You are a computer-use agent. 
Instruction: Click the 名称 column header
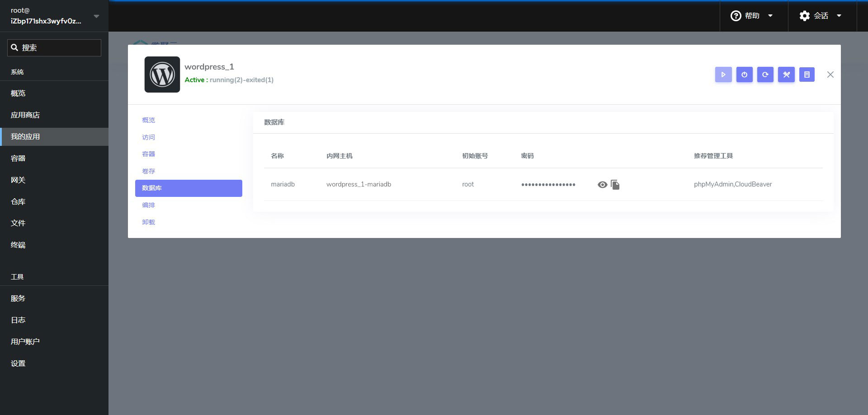(x=278, y=156)
